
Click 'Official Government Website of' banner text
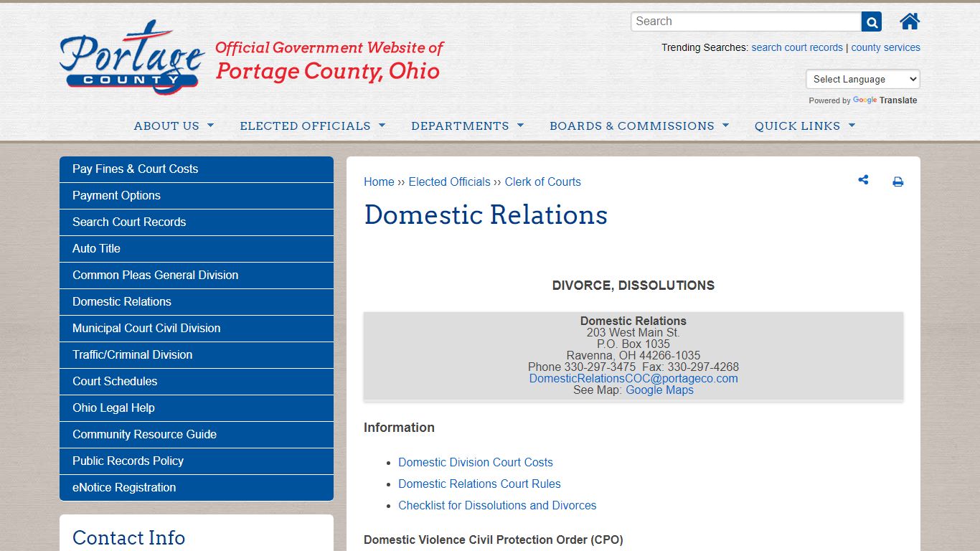click(x=329, y=48)
